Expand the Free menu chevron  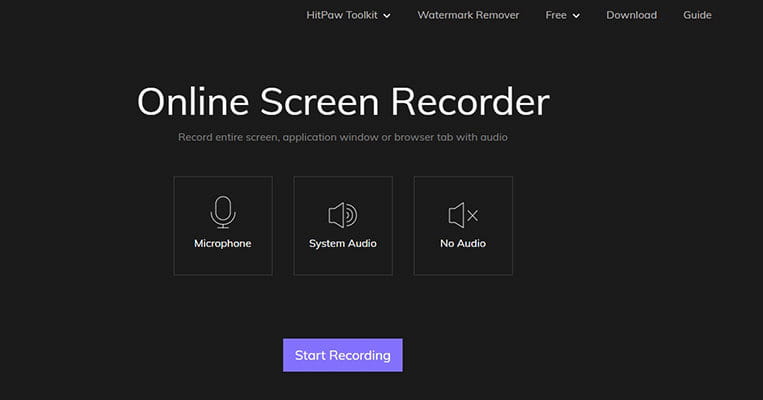point(576,16)
